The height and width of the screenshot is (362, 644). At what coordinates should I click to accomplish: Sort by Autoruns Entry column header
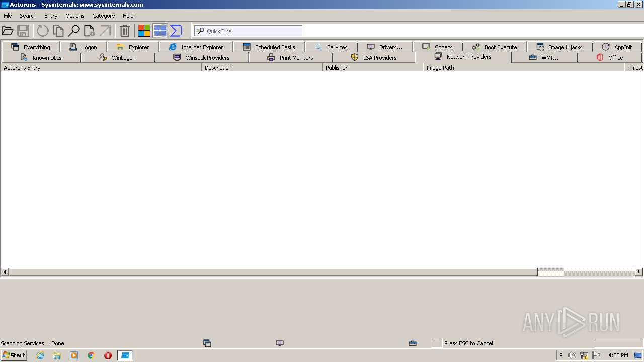101,67
